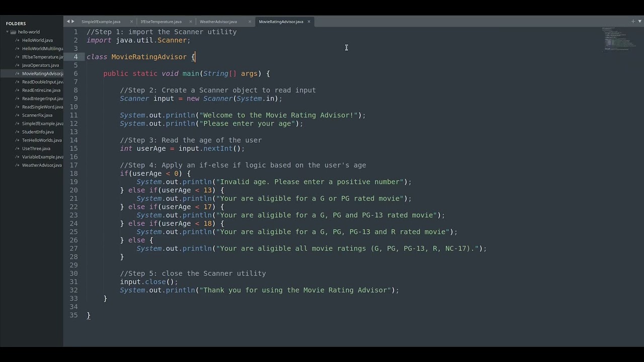Click line number 35 in the gutter
644x362 pixels.
point(73,315)
